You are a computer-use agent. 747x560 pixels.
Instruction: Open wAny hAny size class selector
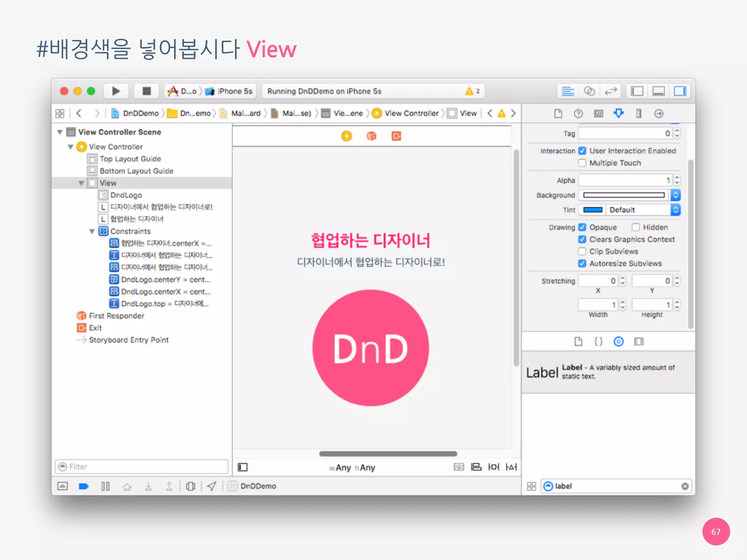(x=352, y=468)
